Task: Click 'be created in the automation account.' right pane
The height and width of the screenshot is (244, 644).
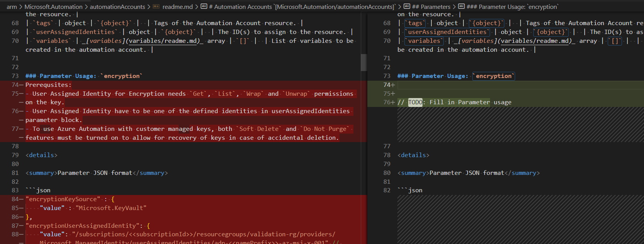Action: (x=463, y=50)
